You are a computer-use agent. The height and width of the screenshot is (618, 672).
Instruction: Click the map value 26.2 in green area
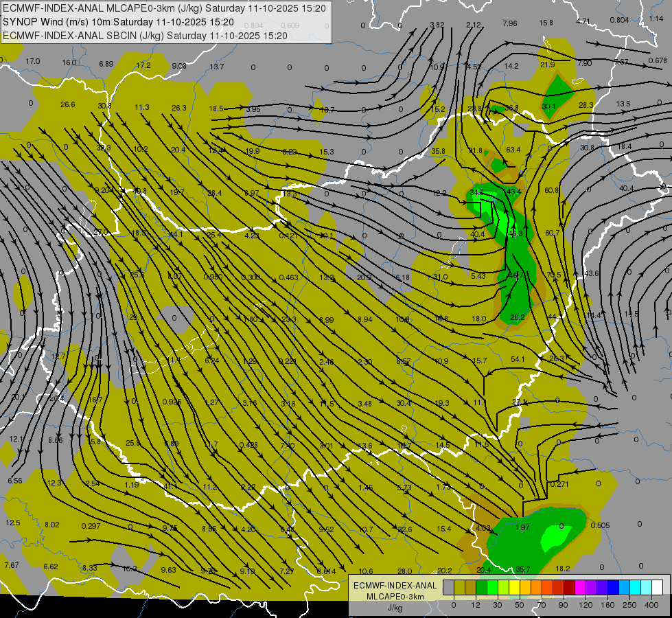pos(518,317)
